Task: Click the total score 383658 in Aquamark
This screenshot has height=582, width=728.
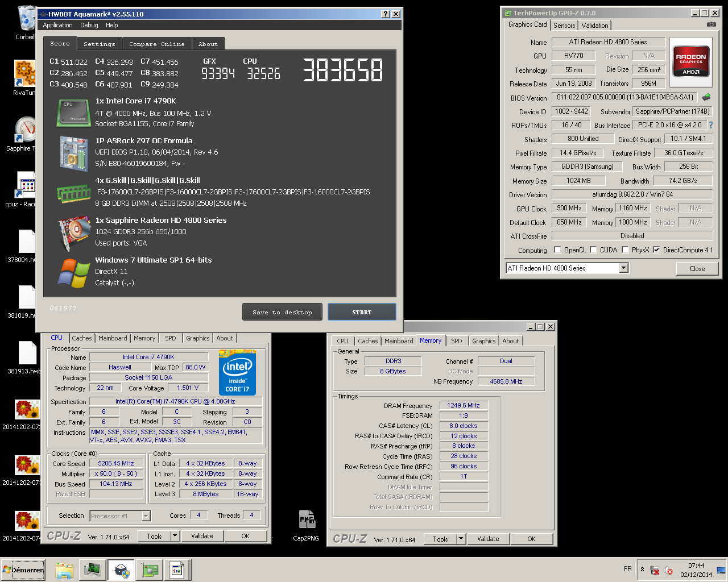Action: coord(342,70)
